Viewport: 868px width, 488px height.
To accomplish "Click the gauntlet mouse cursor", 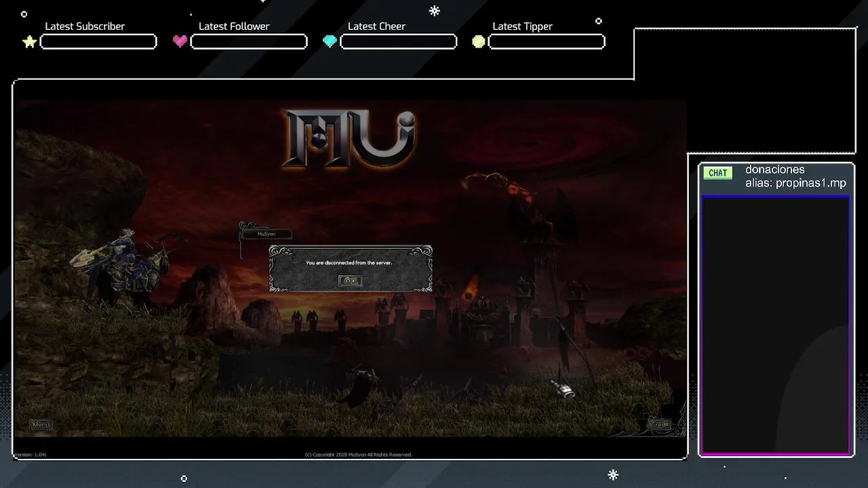I will coord(563,389).
